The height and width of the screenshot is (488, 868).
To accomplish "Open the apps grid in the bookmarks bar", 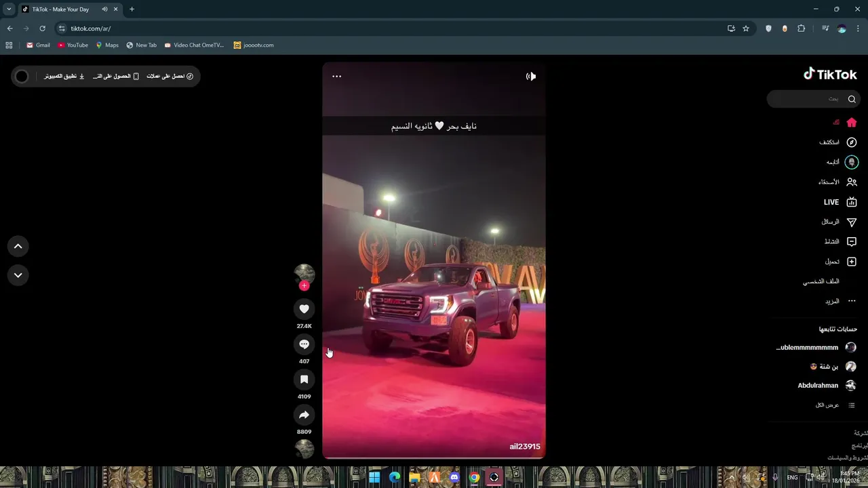I will 9,45.
